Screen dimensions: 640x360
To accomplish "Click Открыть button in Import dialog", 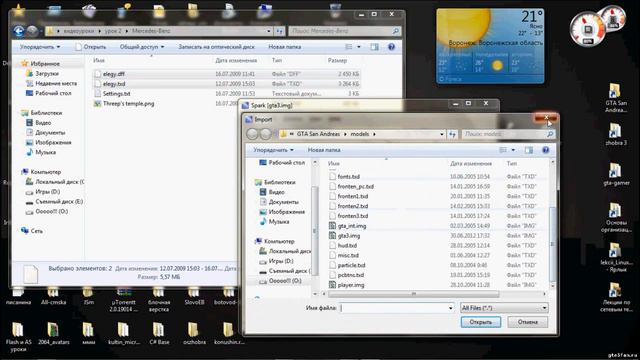I will [480, 322].
